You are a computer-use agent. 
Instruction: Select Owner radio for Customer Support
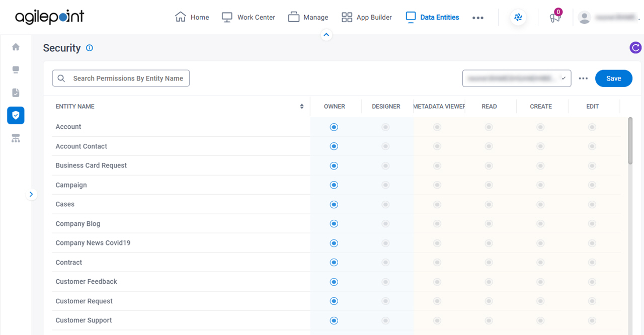(x=334, y=320)
